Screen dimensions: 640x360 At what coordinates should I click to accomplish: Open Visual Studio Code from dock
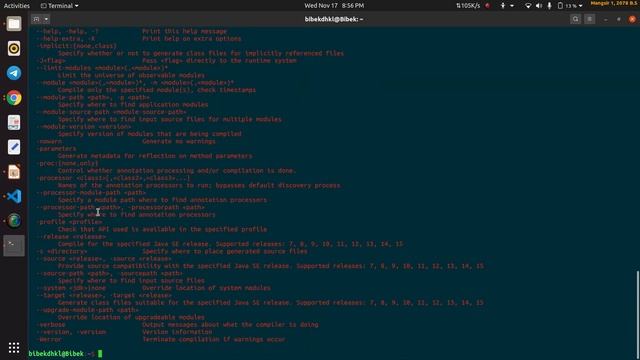(x=14, y=196)
